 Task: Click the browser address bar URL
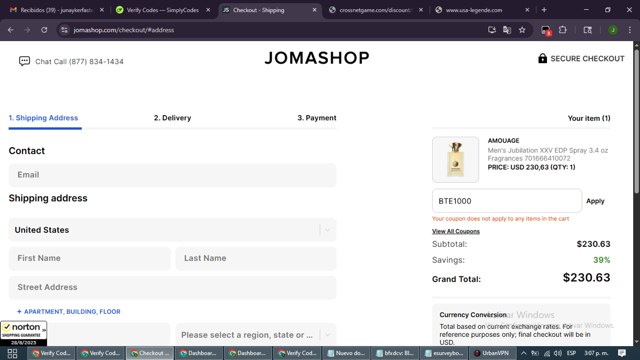pos(123,30)
